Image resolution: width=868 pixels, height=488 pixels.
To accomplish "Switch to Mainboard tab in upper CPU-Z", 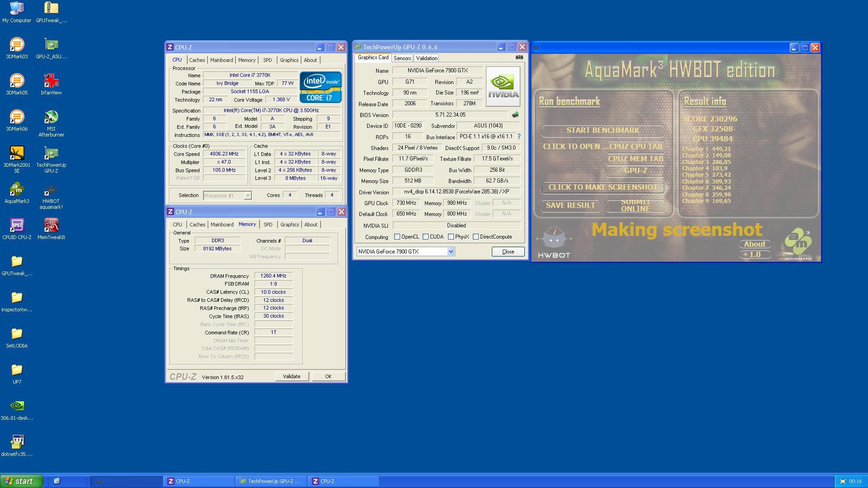I will [222, 60].
